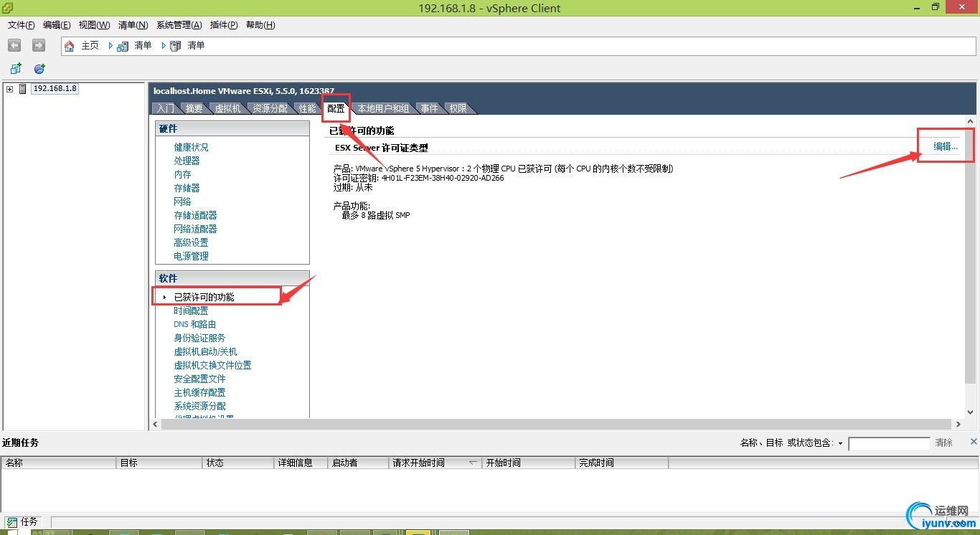Click the new resource pool toolbar icon

pos(39,69)
